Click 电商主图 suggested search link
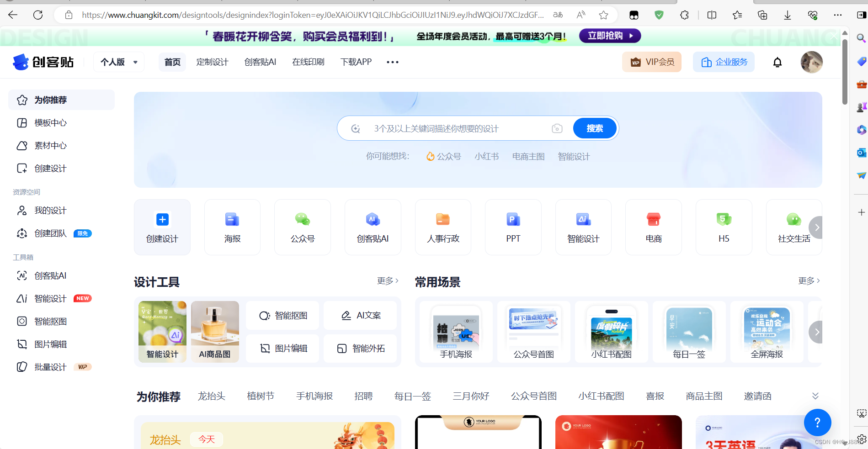This screenshot has height=449, width=868. tap(528, 157)
